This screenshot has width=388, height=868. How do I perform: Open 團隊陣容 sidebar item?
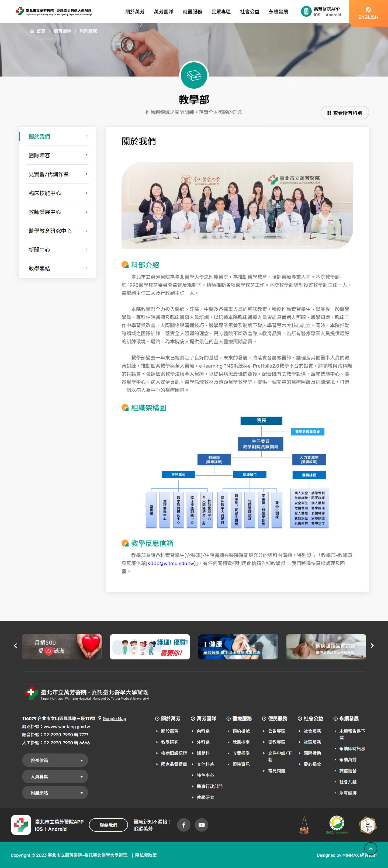(x=58, y=155)
